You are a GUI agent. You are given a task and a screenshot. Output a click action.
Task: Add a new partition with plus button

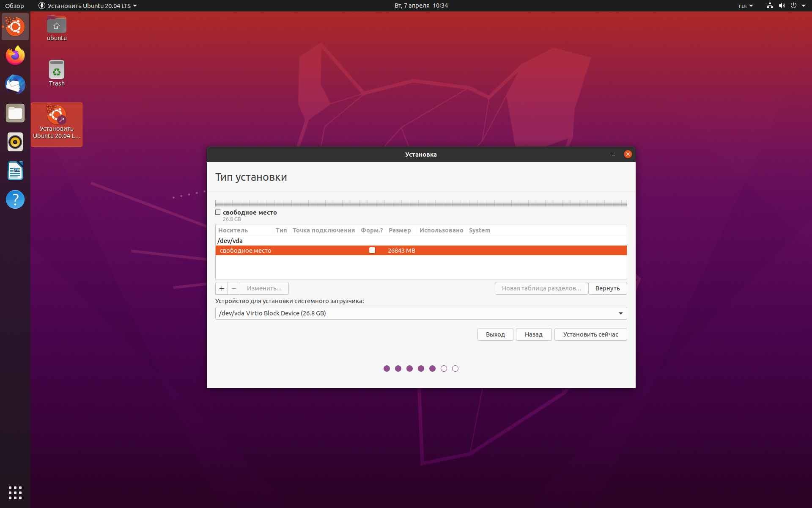pyautogui.click(x=222, y=288)
